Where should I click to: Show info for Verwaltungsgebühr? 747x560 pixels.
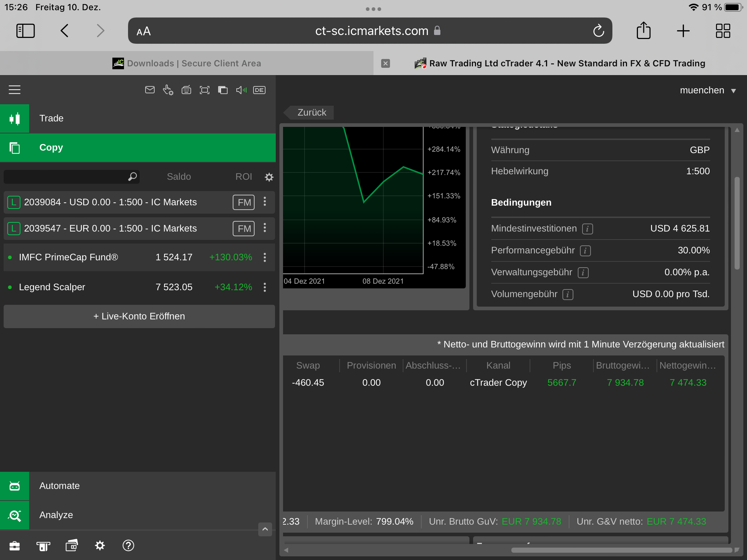click(x=583, y=273)
